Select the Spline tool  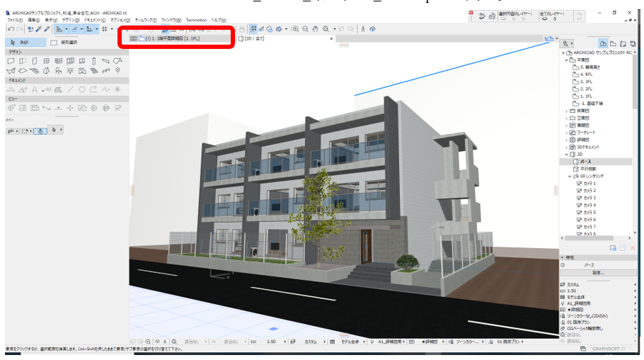[106, 89]
